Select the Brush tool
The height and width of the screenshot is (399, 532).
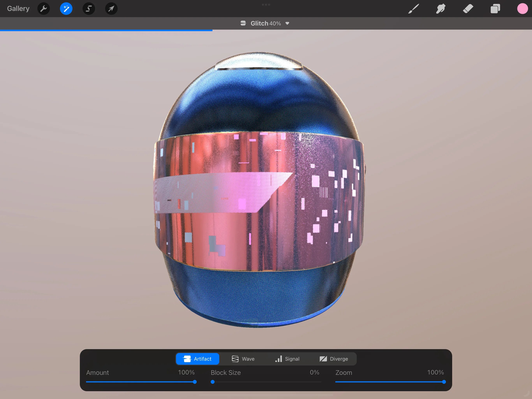[x=413, y=8]
